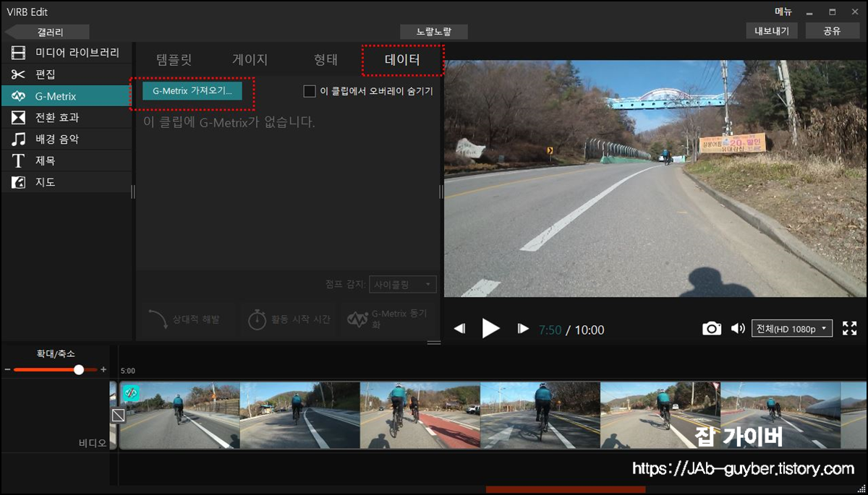Enter fullscreen preview mode
This screenshot has height=495, width=868.
[850, 329]
